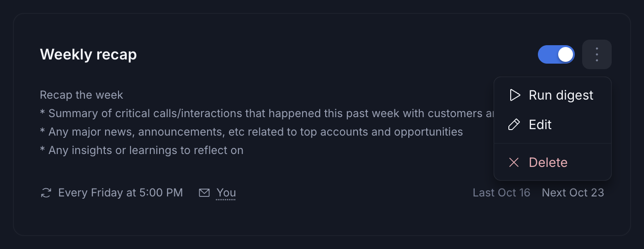
Task: Click the play icon beside Run digest
Action: pos(514,95)
